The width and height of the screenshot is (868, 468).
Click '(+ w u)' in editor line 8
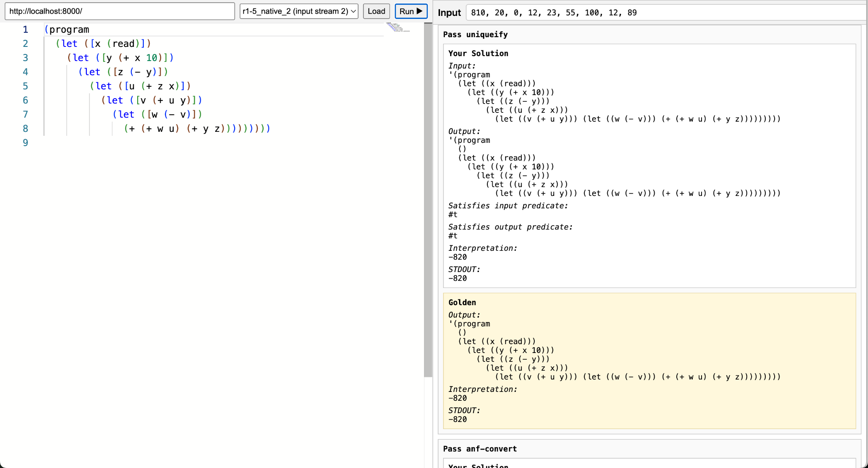(x=160, y=129)
